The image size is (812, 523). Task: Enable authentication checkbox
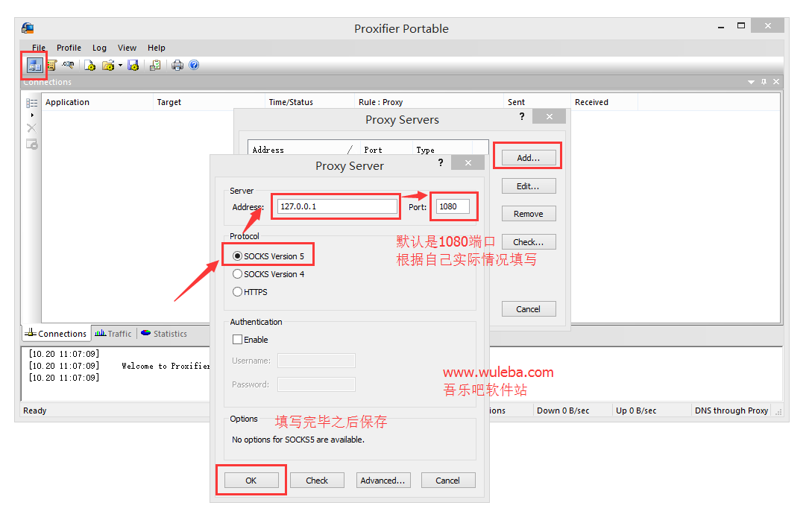click(251, 340)
